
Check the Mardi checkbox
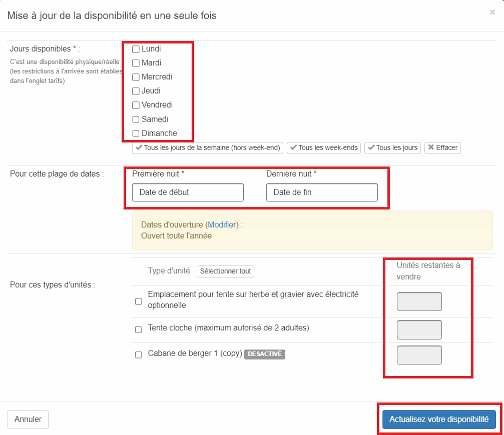(136, 63)
